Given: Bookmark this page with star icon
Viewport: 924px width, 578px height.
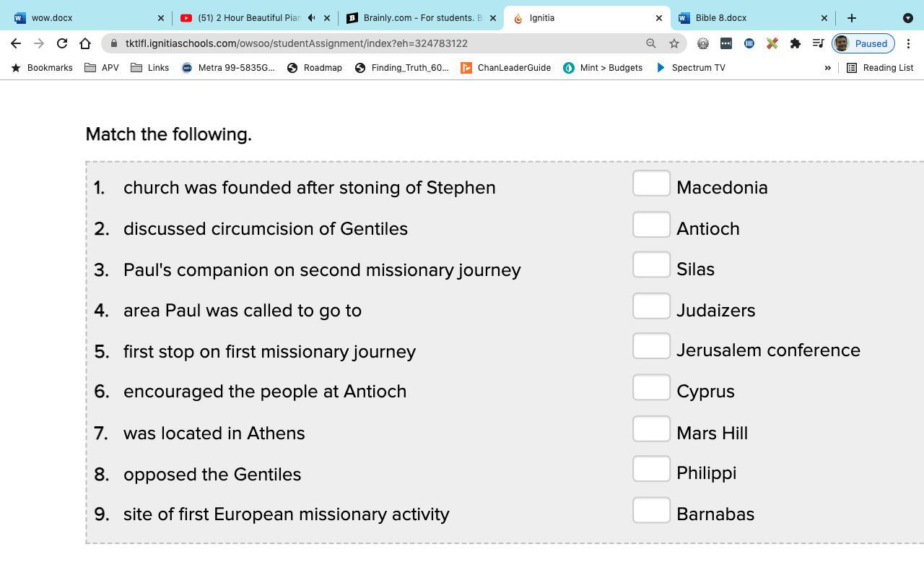Looking at the screenshot, I should 674,43.
